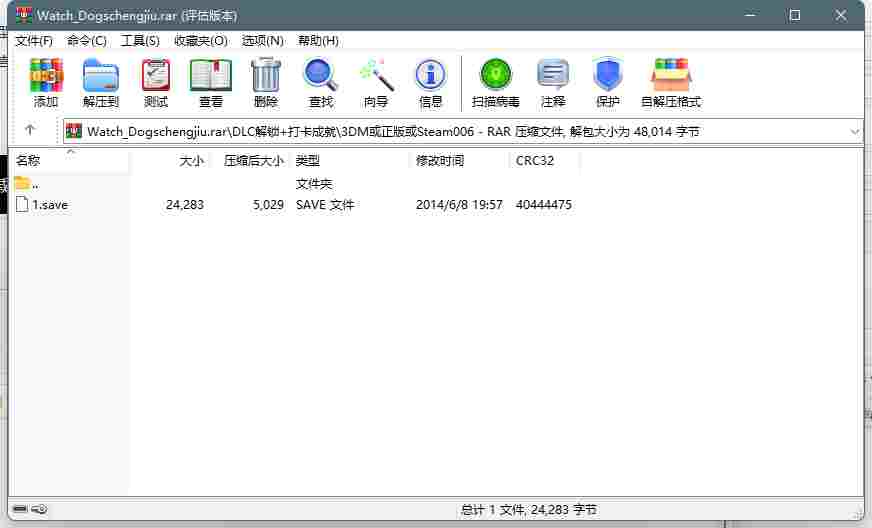Select the parent folder '..' icon

22,183
